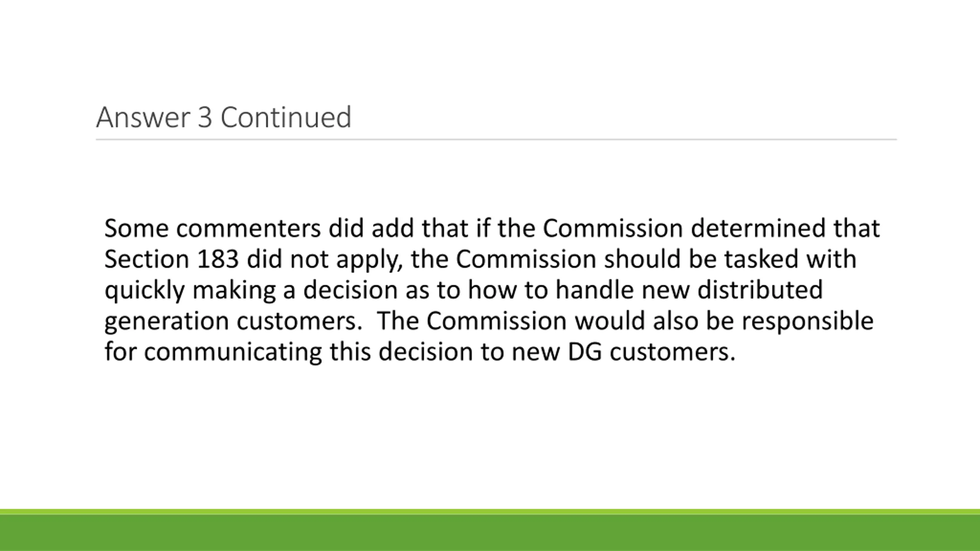Click the number 183 in the paragraph
The height and width of the screenshot is (551, 980).
pos(218,259)
